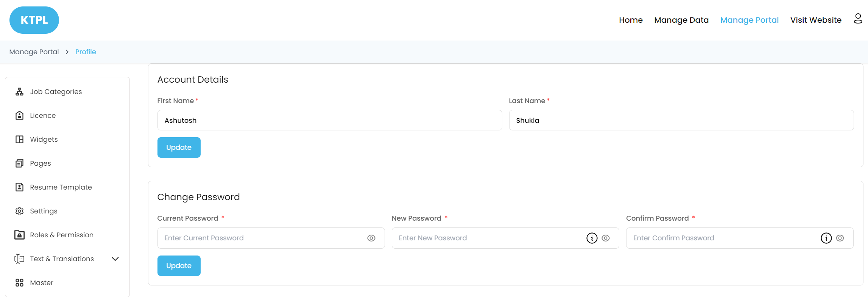This screenshot has height=301, width=868.
Task: Click the Widgets layout icon
Action: pos(19,140)
